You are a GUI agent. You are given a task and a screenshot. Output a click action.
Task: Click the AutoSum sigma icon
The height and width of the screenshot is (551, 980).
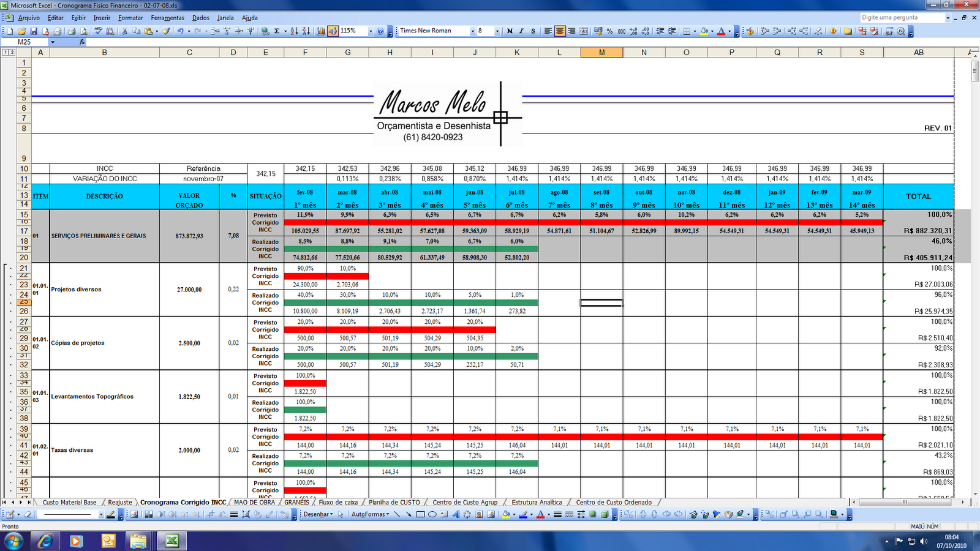tap(277, 31)
